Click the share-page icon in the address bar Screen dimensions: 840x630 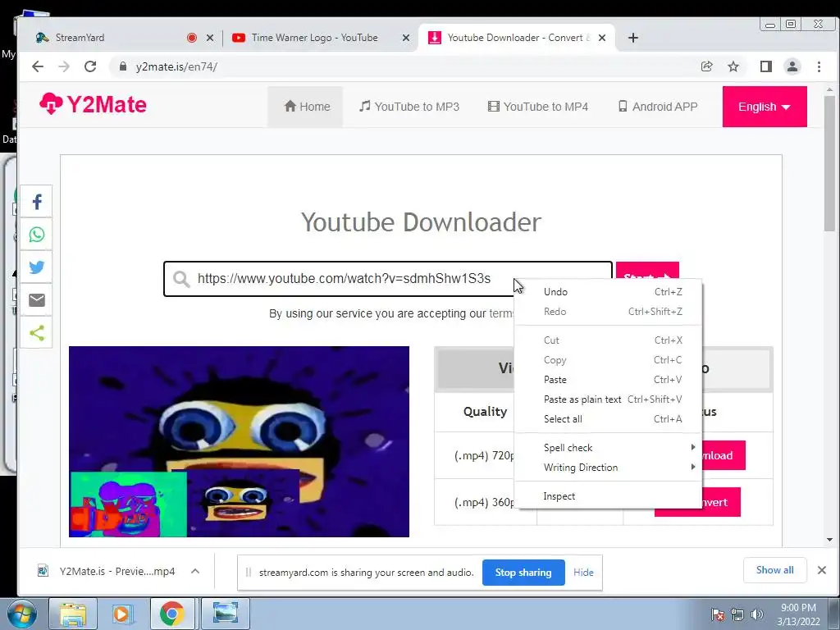click(x=706, y=66)
